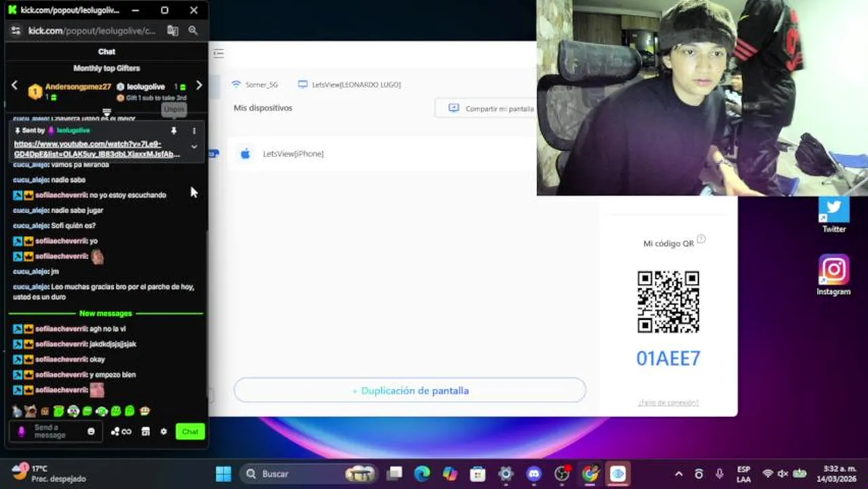Select the grey bunny emote in quick row

pyautogui.click(x=16, y=411)
